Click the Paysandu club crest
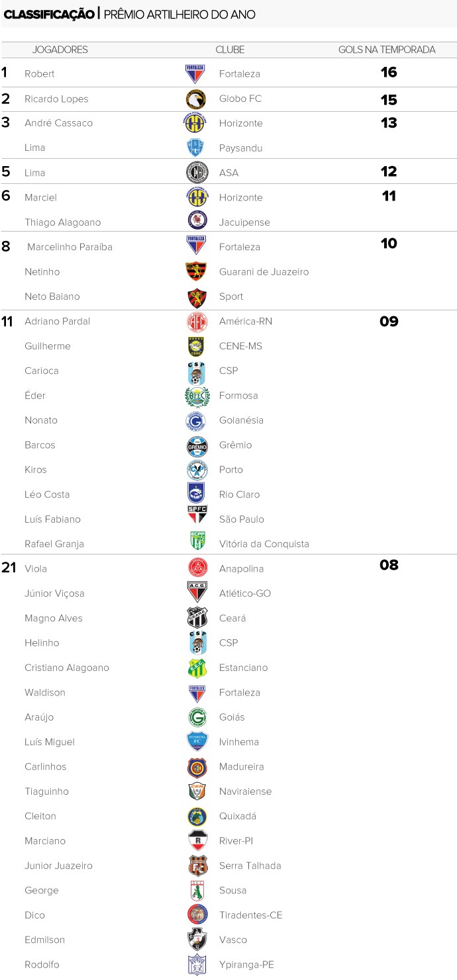 click(x=197, y=148)
